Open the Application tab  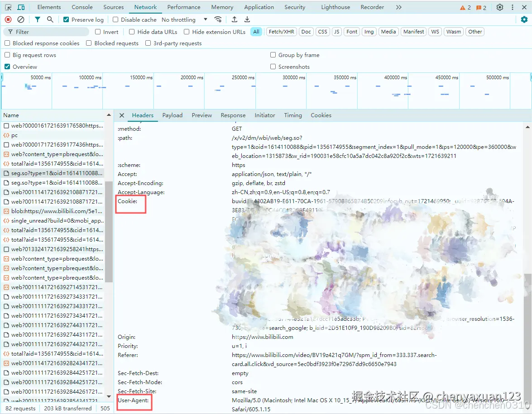pyautogui.click(x=259, y=7)
